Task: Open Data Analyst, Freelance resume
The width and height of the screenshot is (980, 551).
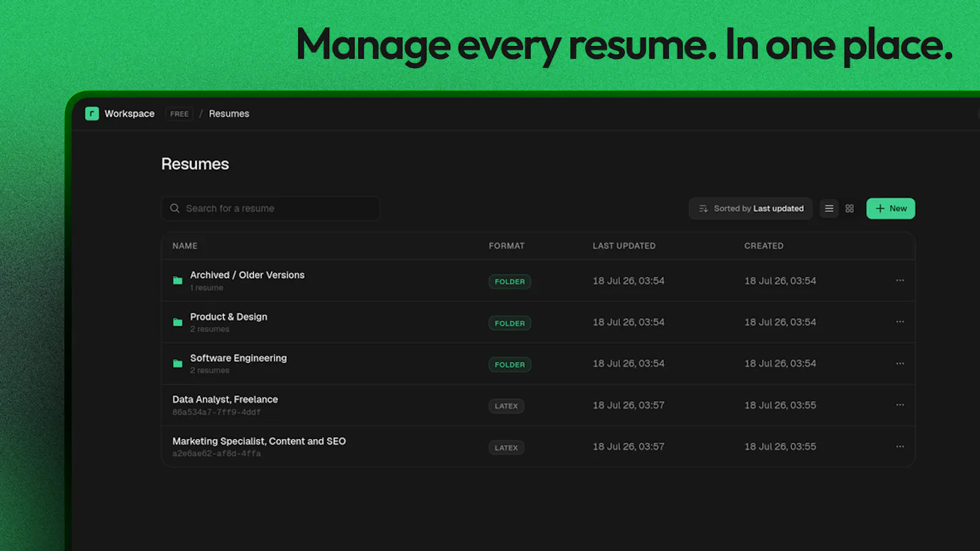Action: (x=225, y=400)
